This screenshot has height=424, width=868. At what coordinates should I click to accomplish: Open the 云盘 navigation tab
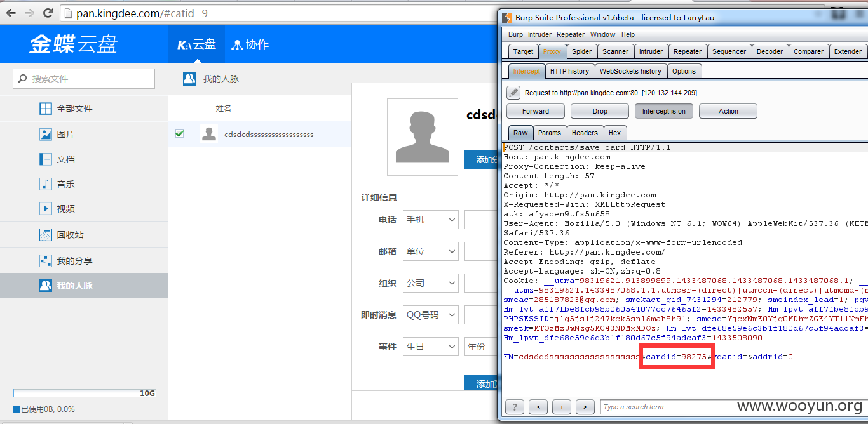point(196,44)
